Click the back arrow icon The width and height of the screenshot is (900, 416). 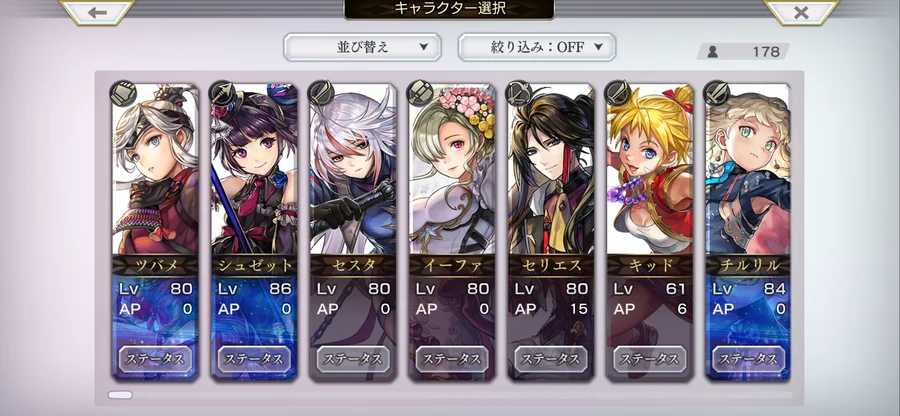(x=97, y=11)
